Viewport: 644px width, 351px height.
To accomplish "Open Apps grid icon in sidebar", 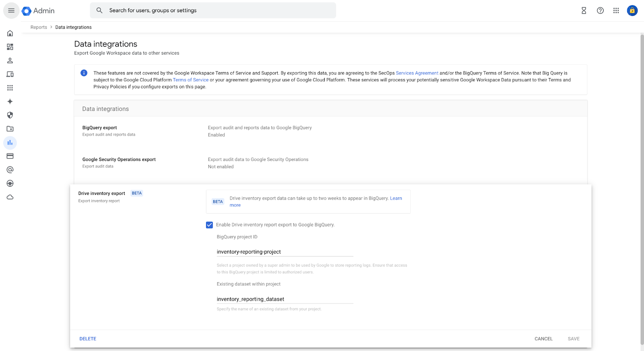I will [x=10, y=88].
